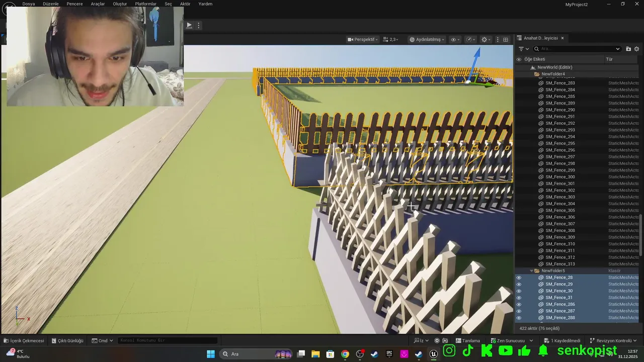Click the Unreal Editor taskbar icon
The width and height of the screenshot is (644, 362).
(x=434, y=354)
